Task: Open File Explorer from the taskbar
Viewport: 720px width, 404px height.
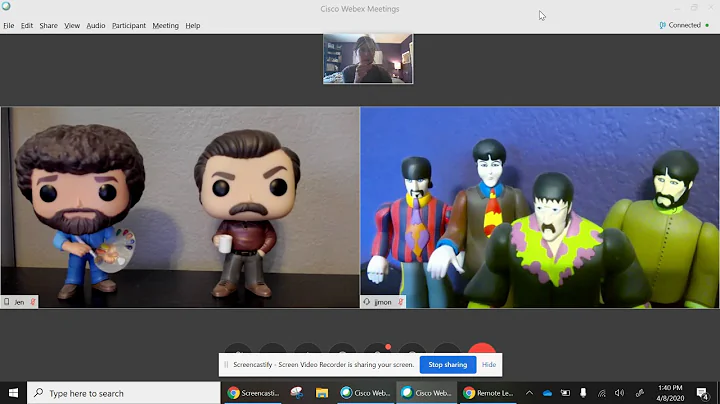Action: [322, 393]
